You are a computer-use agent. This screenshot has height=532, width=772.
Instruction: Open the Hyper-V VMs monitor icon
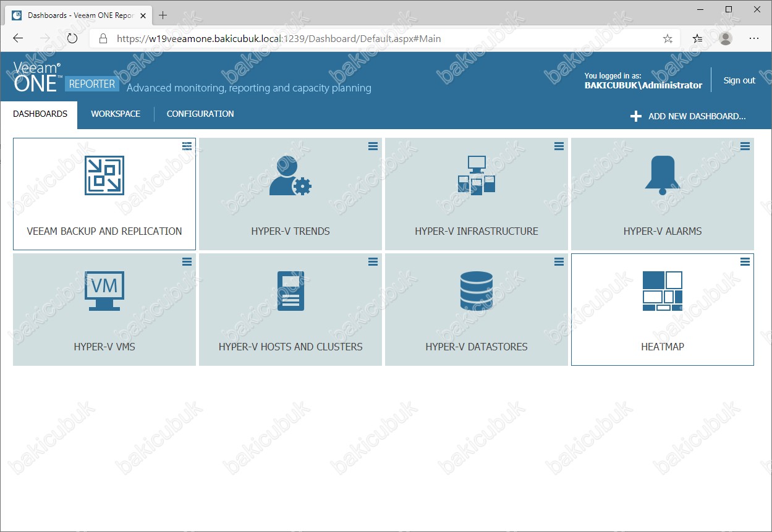(104, 291)
